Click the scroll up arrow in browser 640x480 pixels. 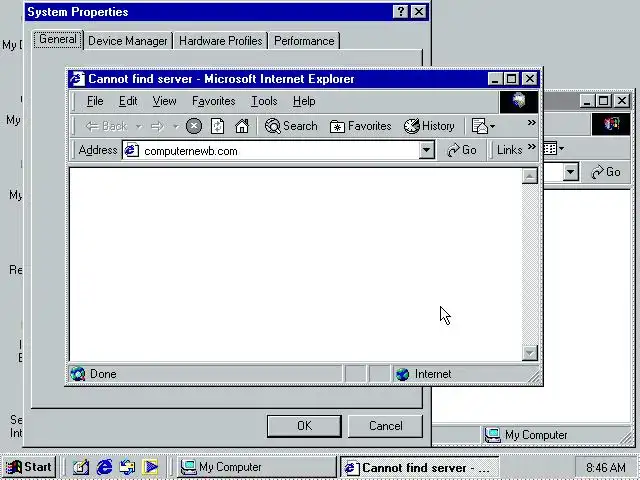click(x=529, y=176)
